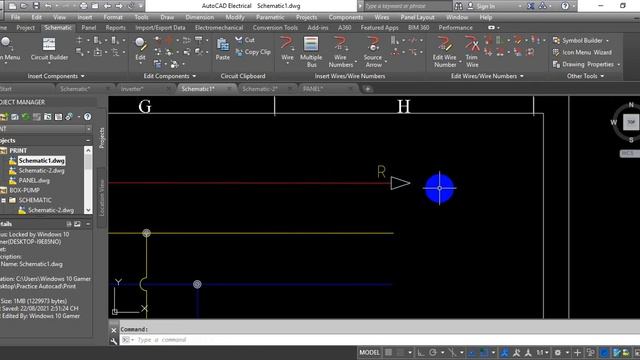Click the save icon in title bar

point(36,6)
